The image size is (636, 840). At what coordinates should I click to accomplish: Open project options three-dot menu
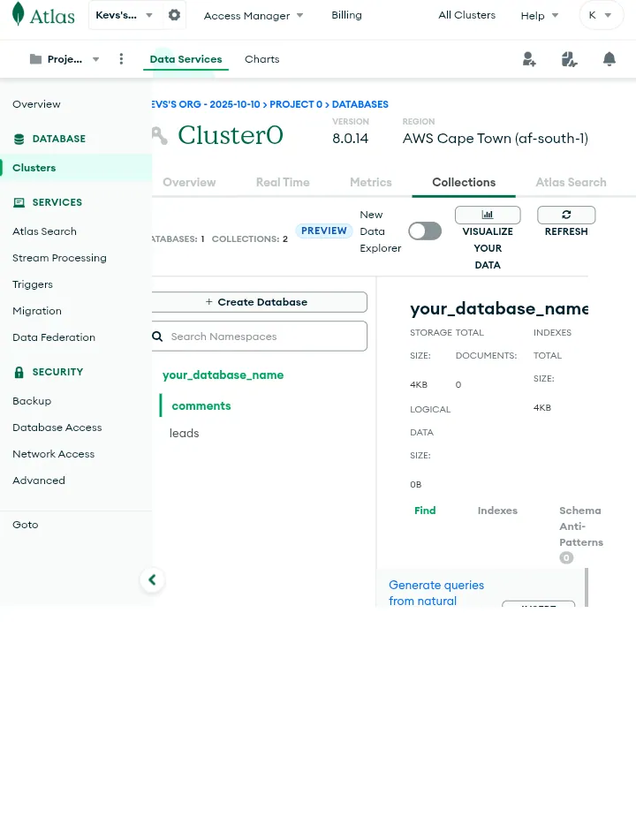[x=121, y=59]
